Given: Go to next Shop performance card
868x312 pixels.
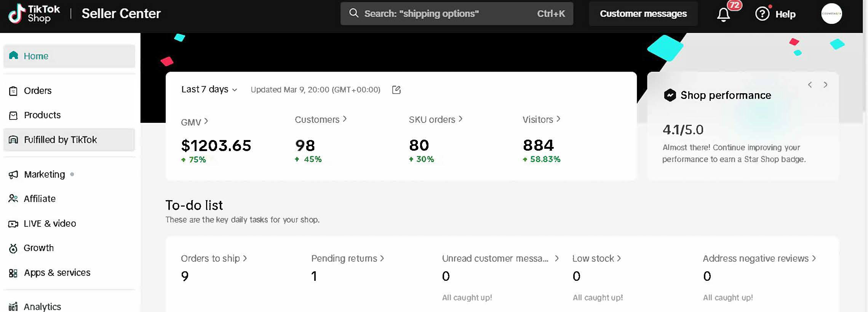Looking at the screenshot, I should (x=825, y=84).
